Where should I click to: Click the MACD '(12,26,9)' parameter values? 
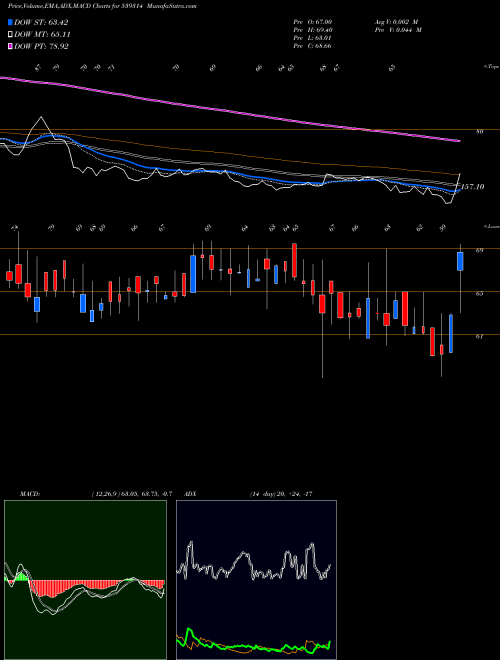pos(131,494)
